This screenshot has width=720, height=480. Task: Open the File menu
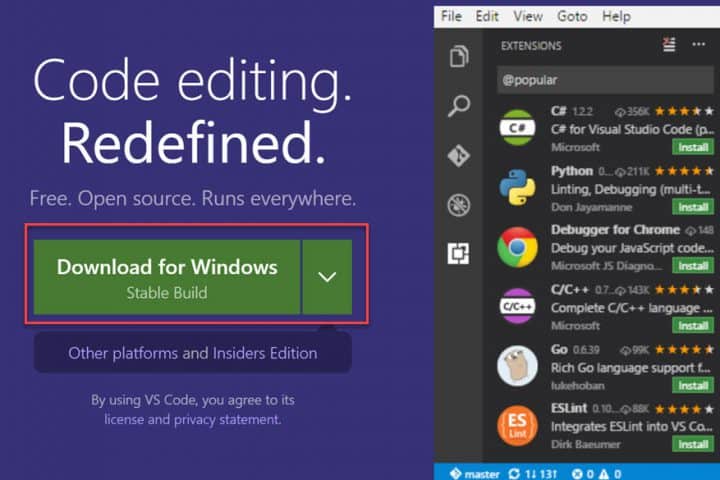click(x=451, y=16)
